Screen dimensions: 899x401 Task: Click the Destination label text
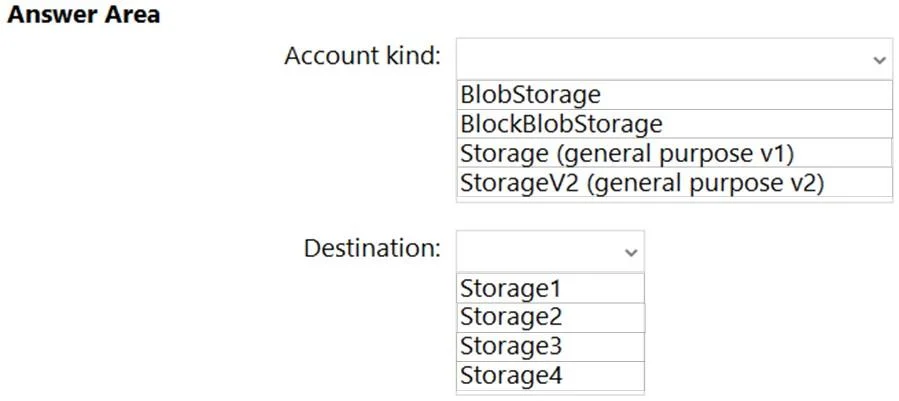point(372,248)
